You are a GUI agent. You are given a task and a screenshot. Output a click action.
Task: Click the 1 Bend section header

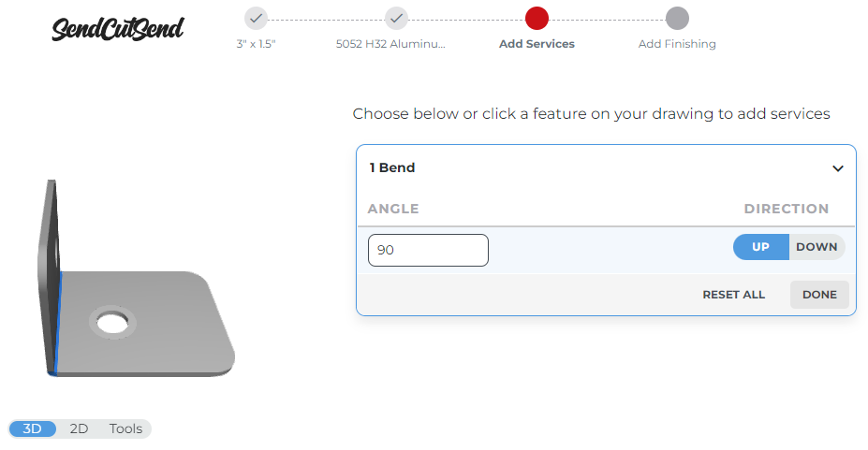coord(392,168)
